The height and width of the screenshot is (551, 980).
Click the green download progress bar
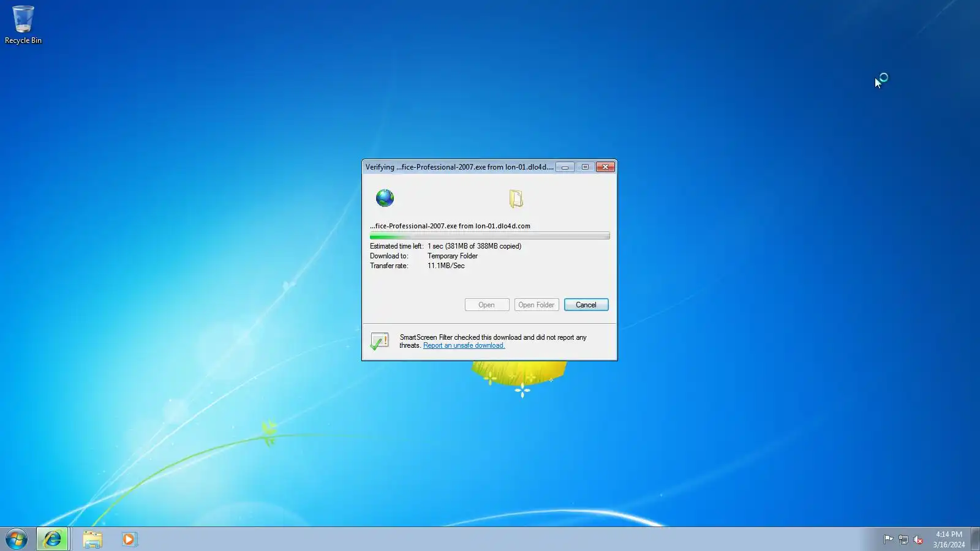[x=489, y=236]
